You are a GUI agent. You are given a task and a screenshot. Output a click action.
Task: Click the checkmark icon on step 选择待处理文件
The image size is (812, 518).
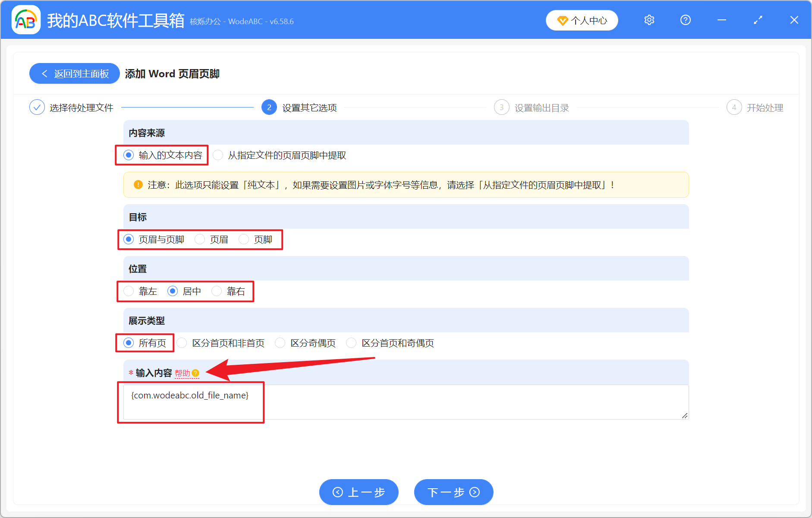37,107
